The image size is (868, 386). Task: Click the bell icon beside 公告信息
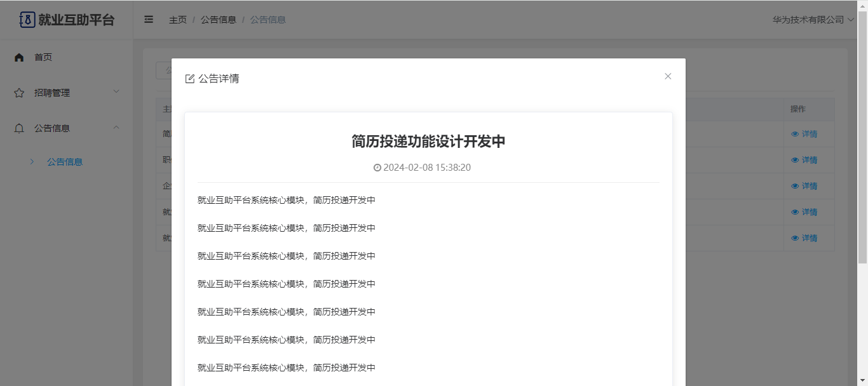[19, 128]
